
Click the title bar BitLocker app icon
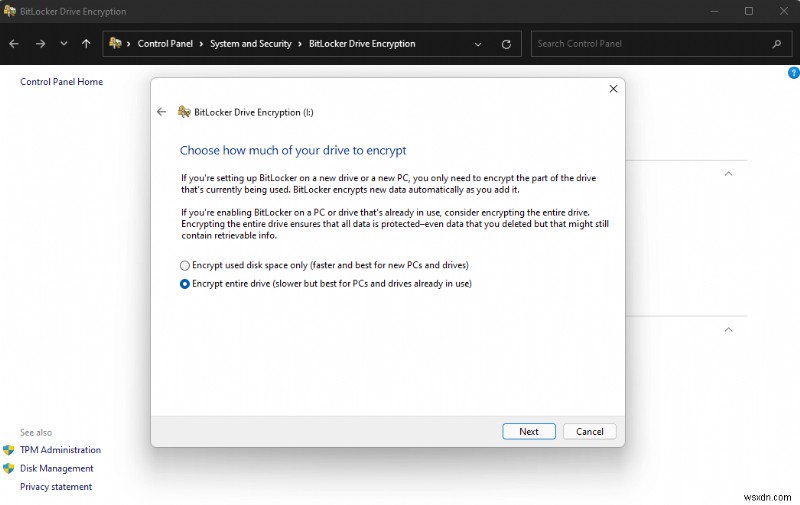pos(9,11)
